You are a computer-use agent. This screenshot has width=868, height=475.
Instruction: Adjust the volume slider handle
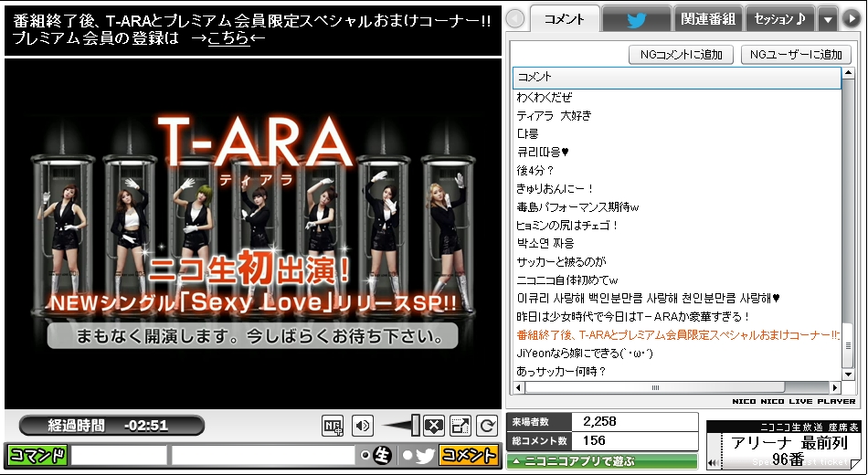tap(415, 425)
